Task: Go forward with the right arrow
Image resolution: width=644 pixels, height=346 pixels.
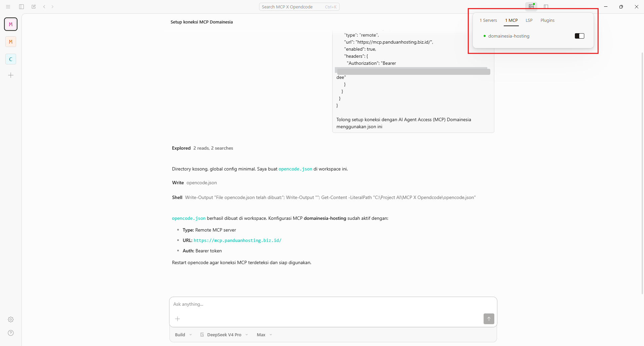Action: [x=53, y=7]
